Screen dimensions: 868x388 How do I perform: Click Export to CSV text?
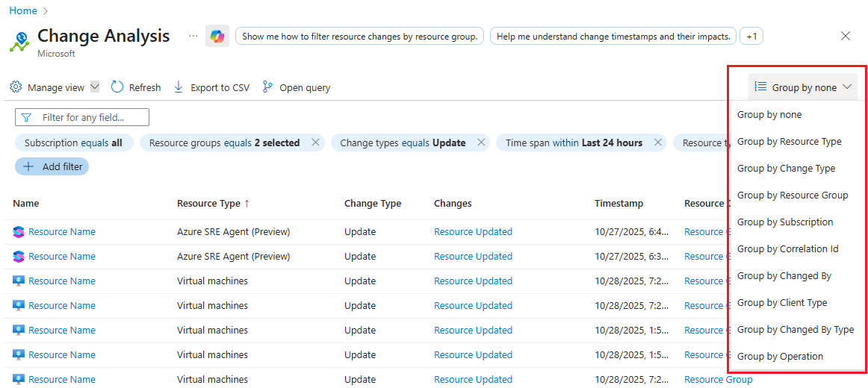pos(220,87)
